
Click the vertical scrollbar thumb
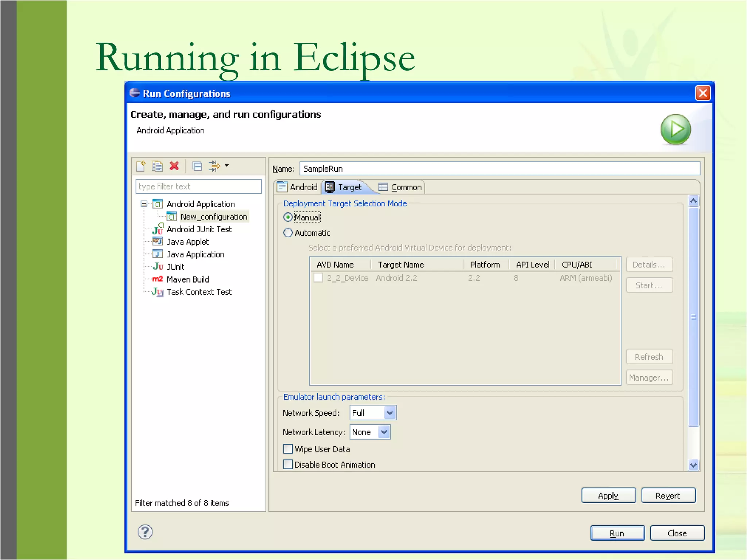693,316
